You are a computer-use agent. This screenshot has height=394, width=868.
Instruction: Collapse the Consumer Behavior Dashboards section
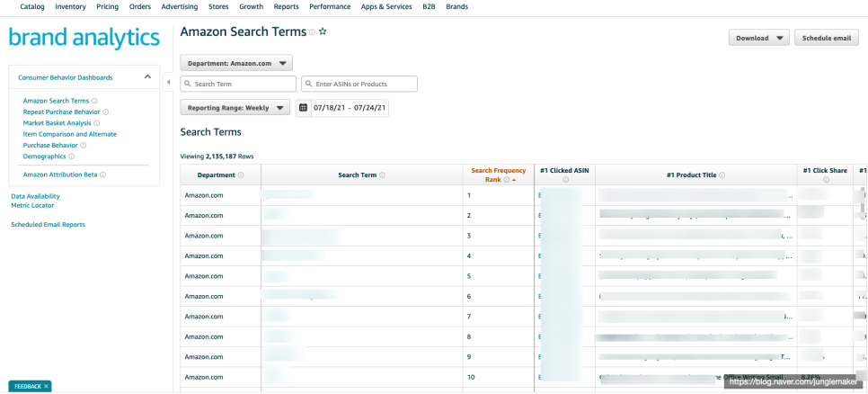(147, 77)
